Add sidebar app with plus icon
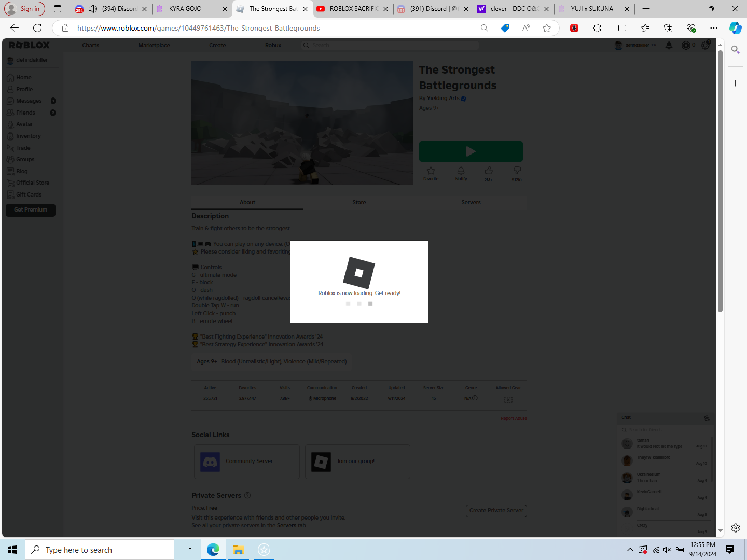This screenshot has width=747, height=560. click(735, 83)
